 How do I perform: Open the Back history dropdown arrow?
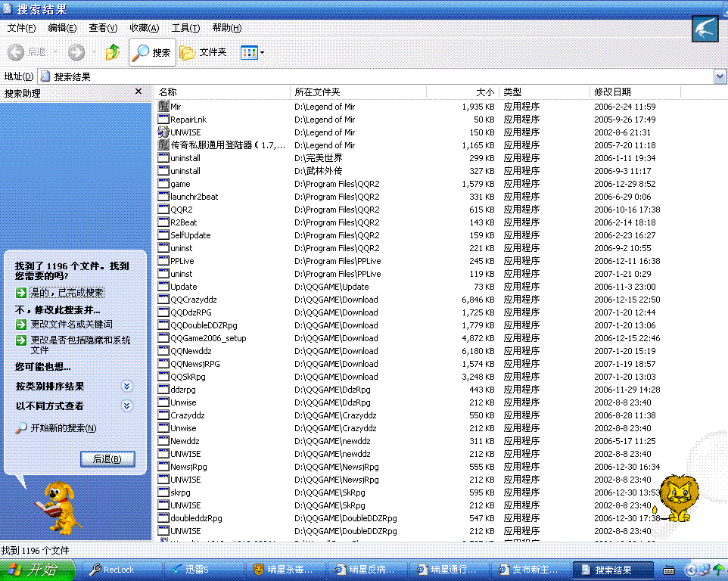[x=56, y=52]
